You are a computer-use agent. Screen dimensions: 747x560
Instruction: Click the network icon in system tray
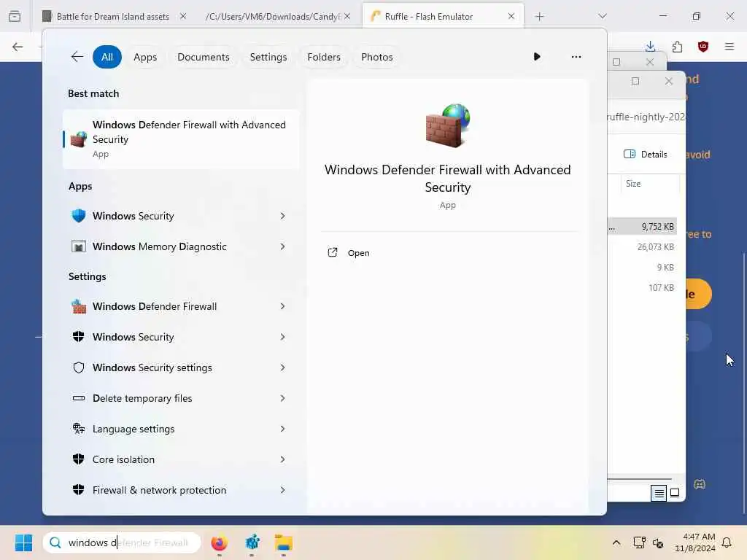[x=639, y=542]
